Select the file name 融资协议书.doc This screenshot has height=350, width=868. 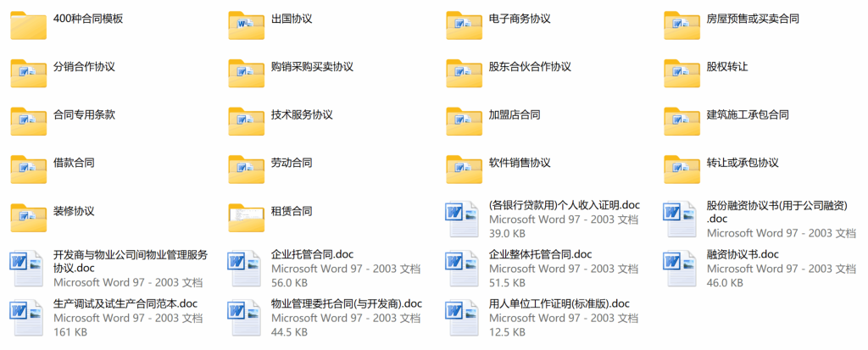point(743,255)
